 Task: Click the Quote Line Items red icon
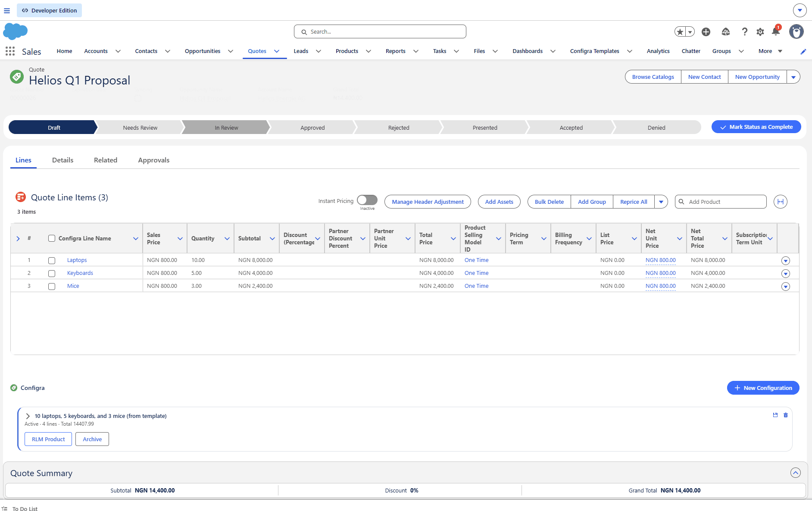pos(21,197)
